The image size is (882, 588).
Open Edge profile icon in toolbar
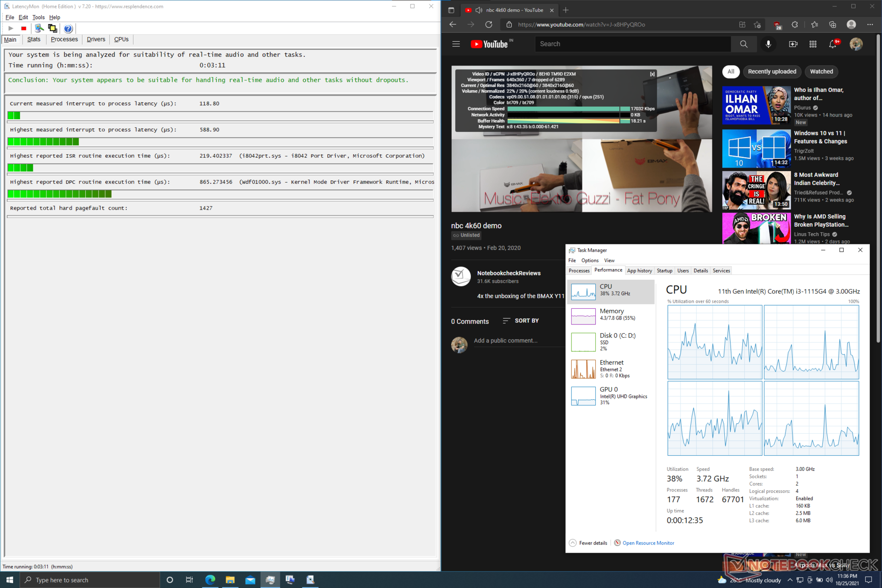851,24
